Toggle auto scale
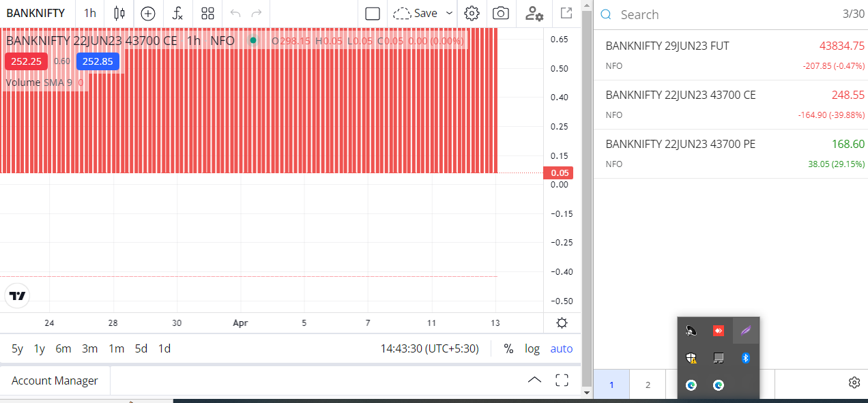Viewport: 868px width, 403px height. point(562,348)
